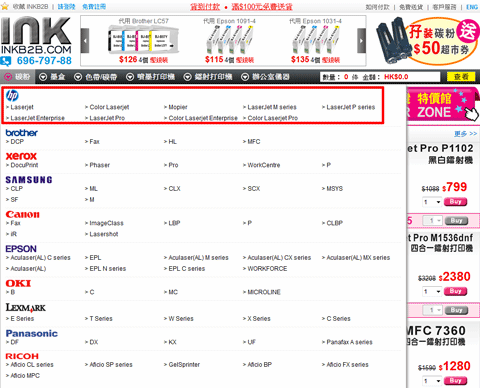Click the Xerox brand logo
480x388 pixels.
pos(21,156)
